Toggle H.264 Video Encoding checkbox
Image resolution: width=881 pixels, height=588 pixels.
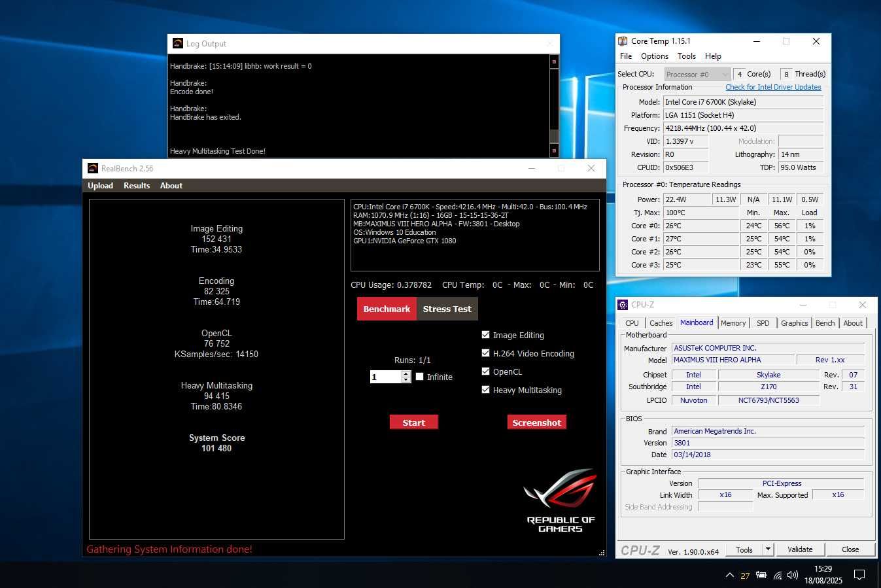tap(485, 353)
